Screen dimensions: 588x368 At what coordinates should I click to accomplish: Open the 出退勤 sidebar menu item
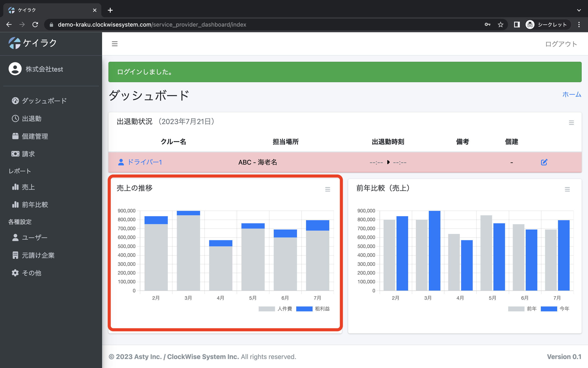click(x=27, y=119)
